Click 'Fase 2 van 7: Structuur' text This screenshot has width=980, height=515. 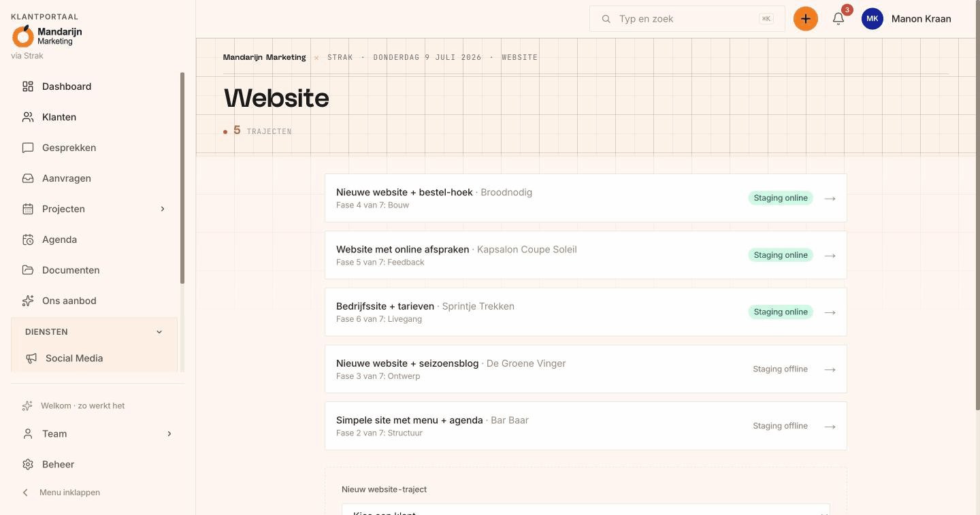[379, 433]
